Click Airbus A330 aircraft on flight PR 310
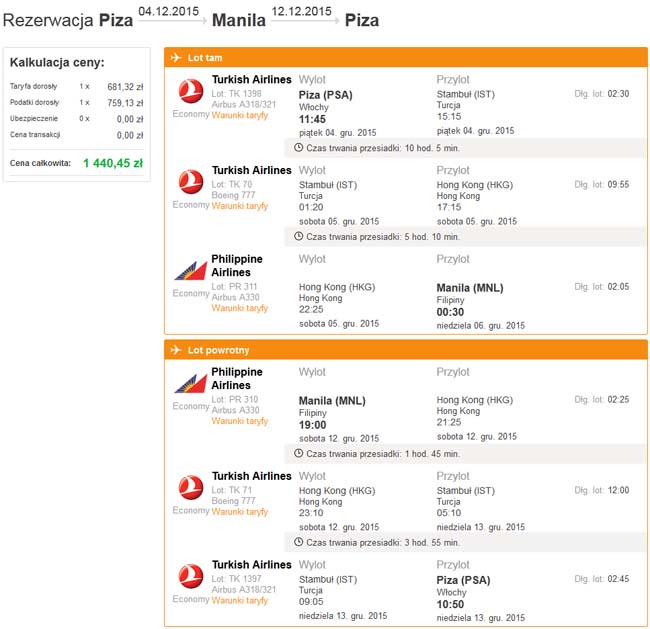The image size is (650, 629). (x=235, y=410)
